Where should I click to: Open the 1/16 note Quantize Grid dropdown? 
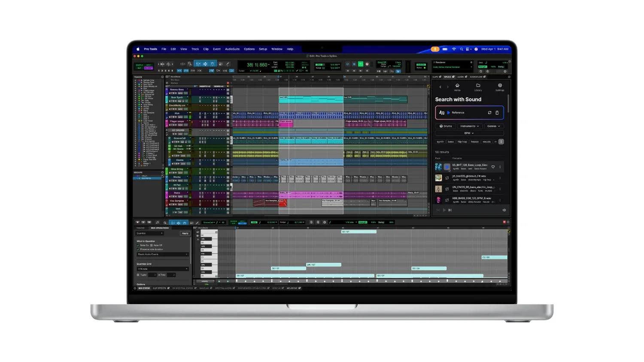(162, 269)
